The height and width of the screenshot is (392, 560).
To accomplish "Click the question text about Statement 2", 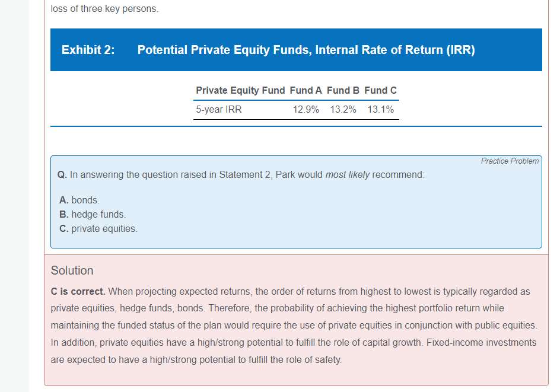I will point(241,175).
